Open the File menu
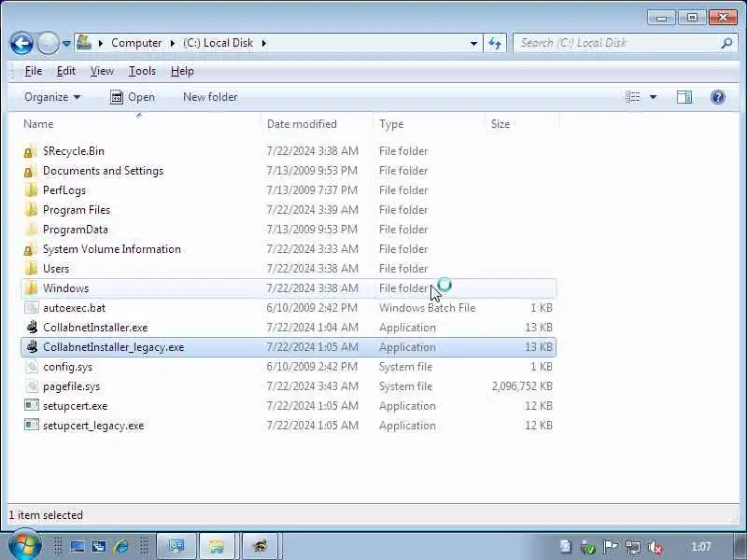The image size is (747, 560). click(34, 71)
